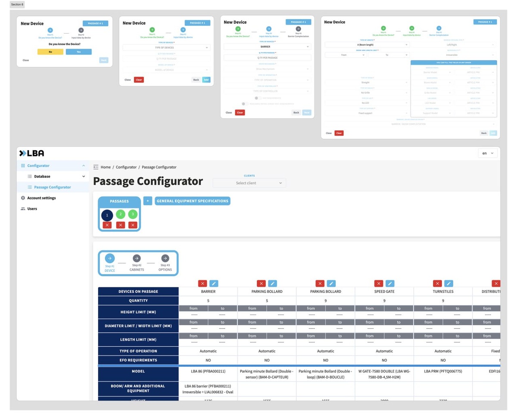
Task: Add a new passage with plus button
Action: click(x=148, y=201)
